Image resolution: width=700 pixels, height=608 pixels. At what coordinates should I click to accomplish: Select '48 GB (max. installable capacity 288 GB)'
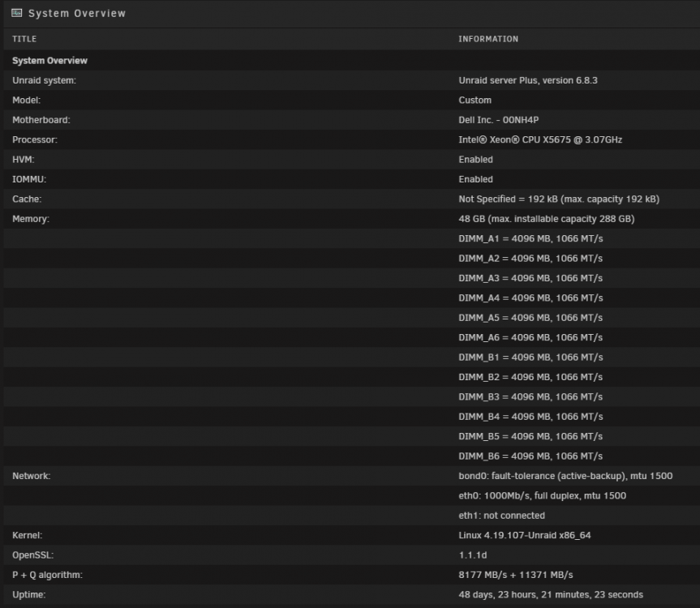547,219
